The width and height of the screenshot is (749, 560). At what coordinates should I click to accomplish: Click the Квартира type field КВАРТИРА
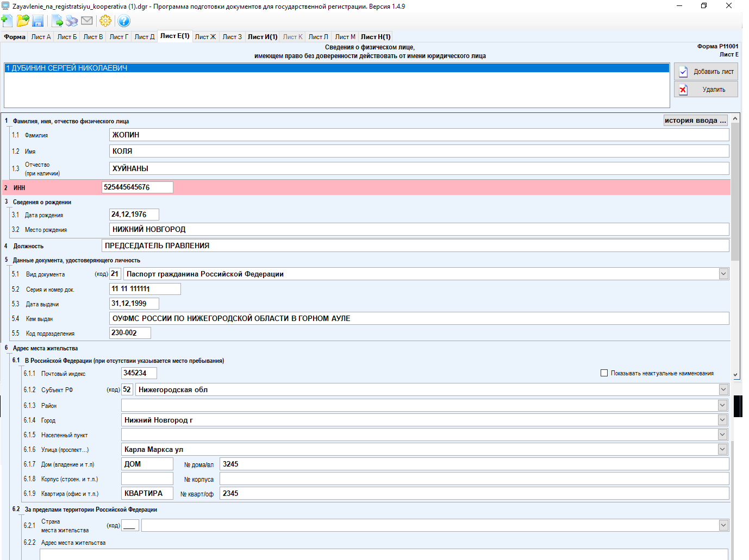(147, 493)
